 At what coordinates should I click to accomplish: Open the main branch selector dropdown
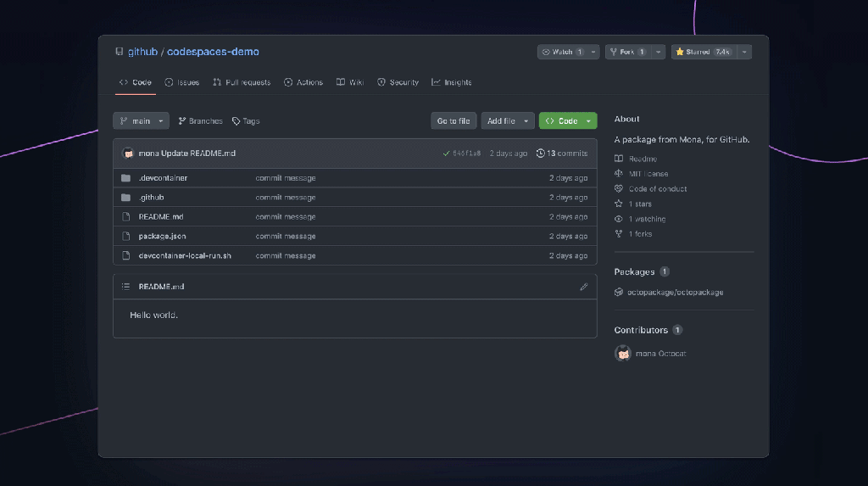point(142,120)
